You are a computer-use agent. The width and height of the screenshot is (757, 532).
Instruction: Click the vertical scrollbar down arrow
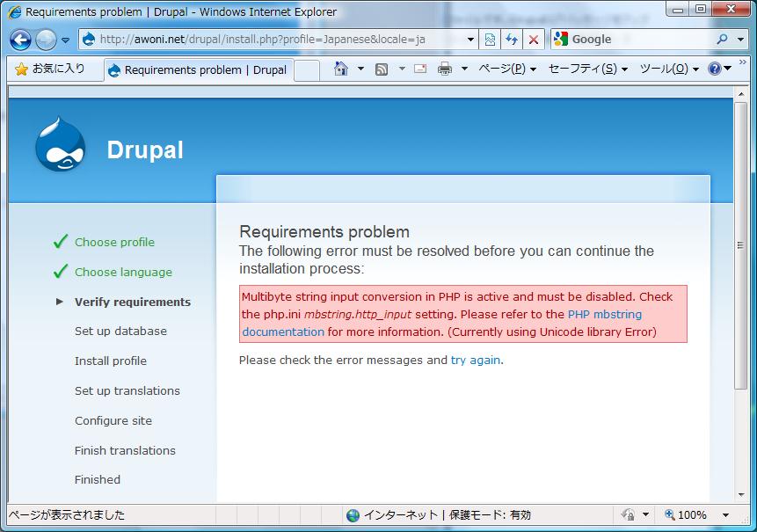point(741,494)
